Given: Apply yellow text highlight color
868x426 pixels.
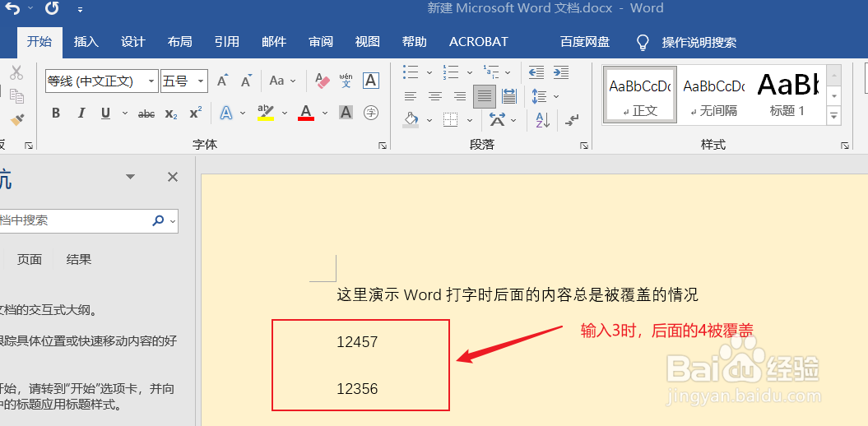Looking at the screenshot, I should [266, 113].
